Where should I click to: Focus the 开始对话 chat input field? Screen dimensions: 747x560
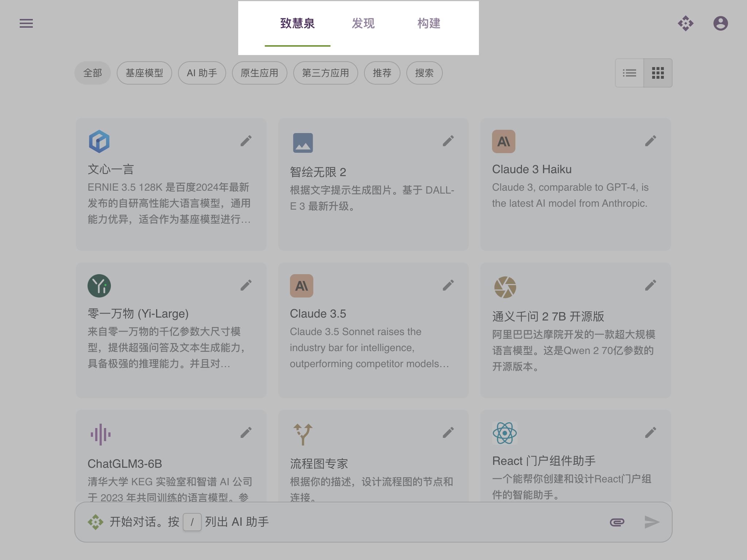[373, 522]
